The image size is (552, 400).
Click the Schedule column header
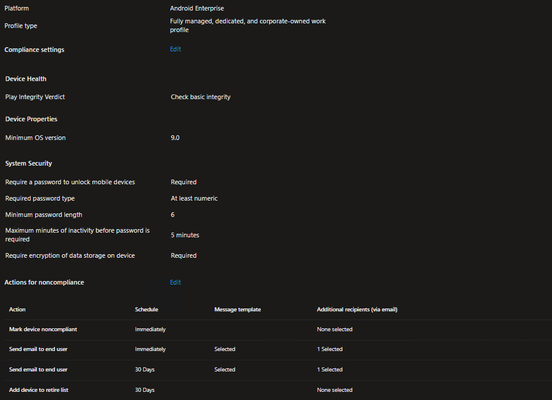[146, 310]
